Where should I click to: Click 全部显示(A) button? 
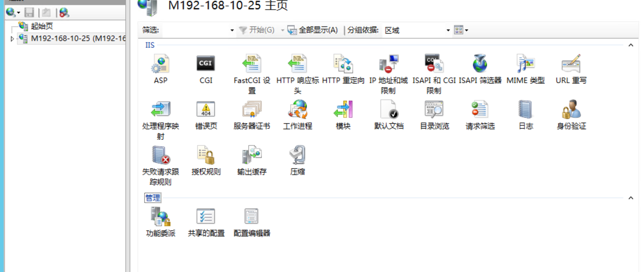tap(312, 30)
